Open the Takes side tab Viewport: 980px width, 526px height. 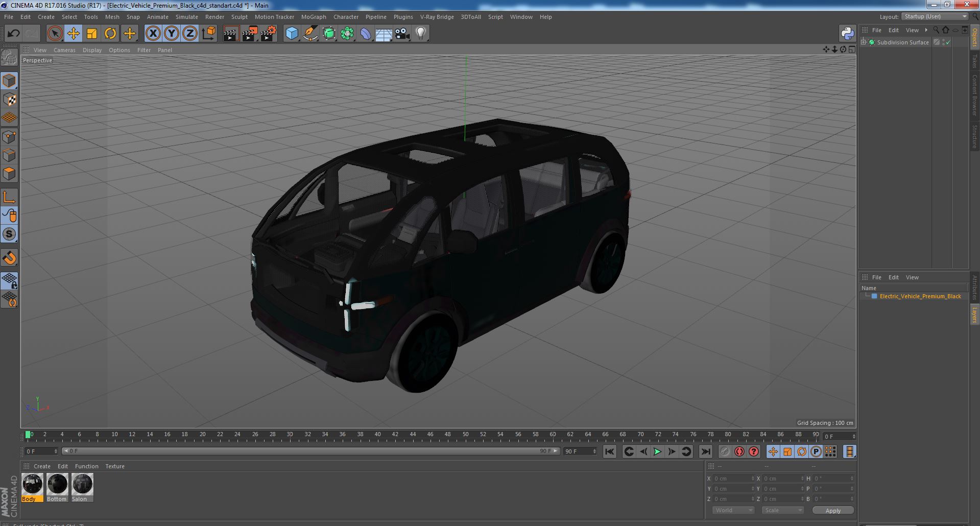click(x=974, y=61)
